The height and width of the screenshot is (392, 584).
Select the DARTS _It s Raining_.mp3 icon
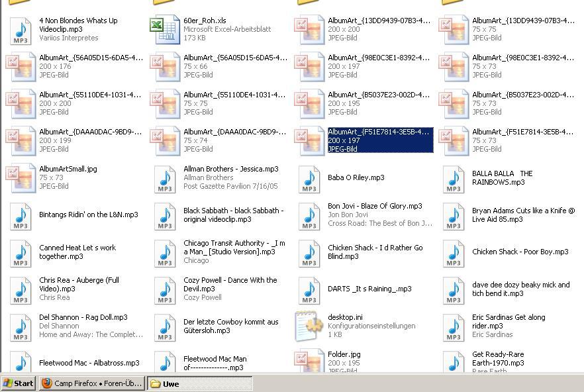[x=309, y=291]
